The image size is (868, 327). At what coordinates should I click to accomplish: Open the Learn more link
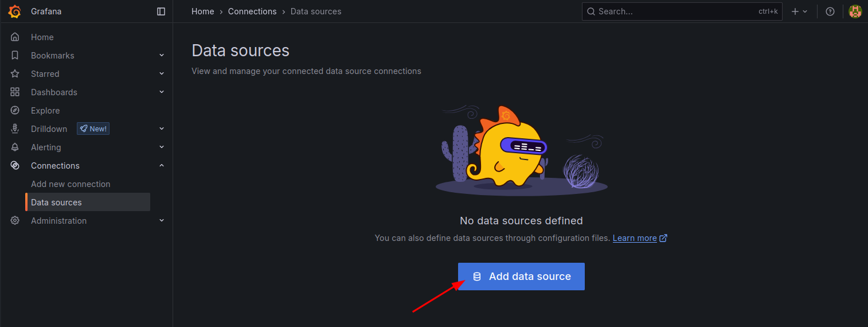(x=635, y=238)
